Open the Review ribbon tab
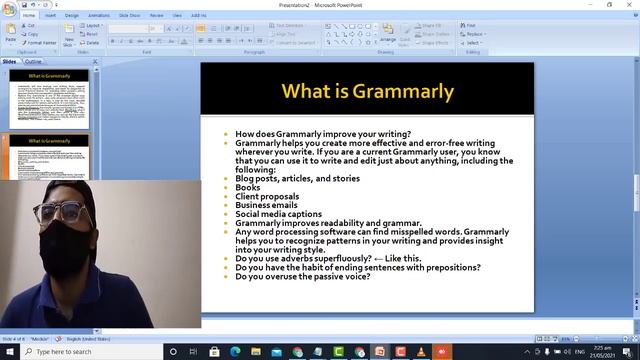Image resolution: width=640 pixels, height=360 pixels. click(x=156, y=16)
